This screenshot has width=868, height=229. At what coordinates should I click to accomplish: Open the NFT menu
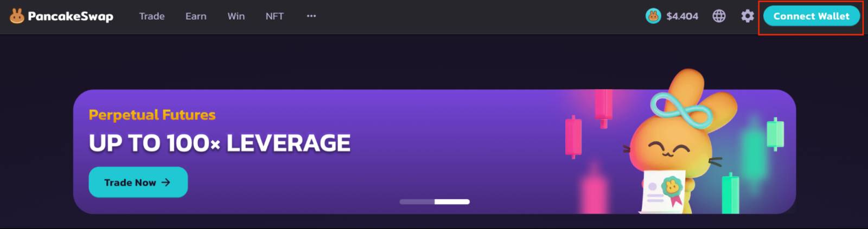tap(275, 16)
